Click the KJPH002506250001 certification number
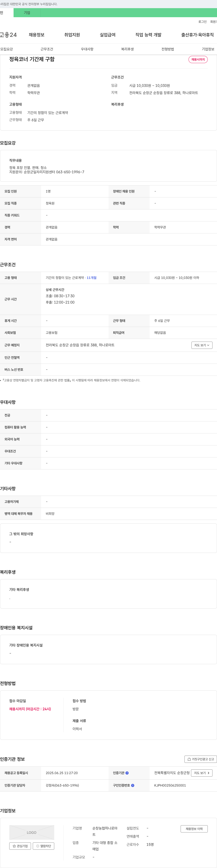 [170, 785]
